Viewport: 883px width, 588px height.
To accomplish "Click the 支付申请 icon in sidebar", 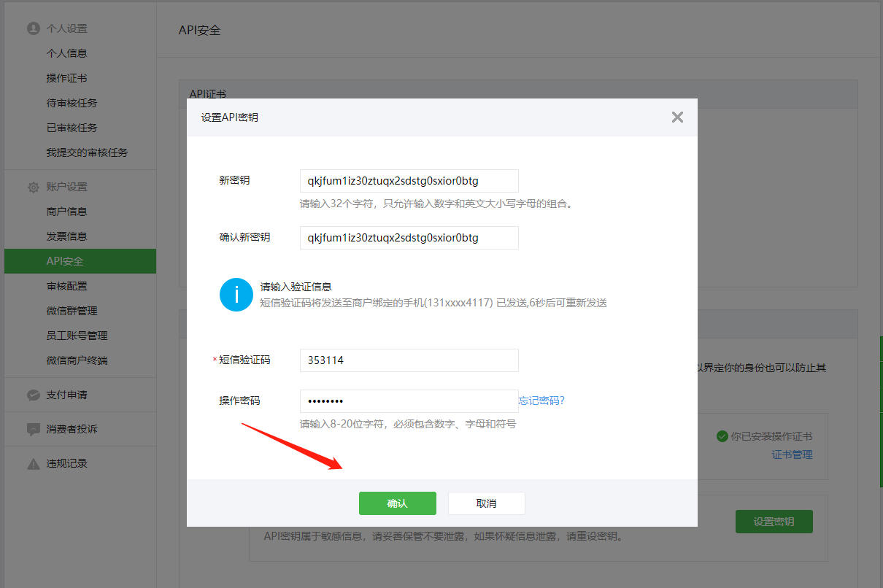I will pyautogui.click(x=33, y=395).
